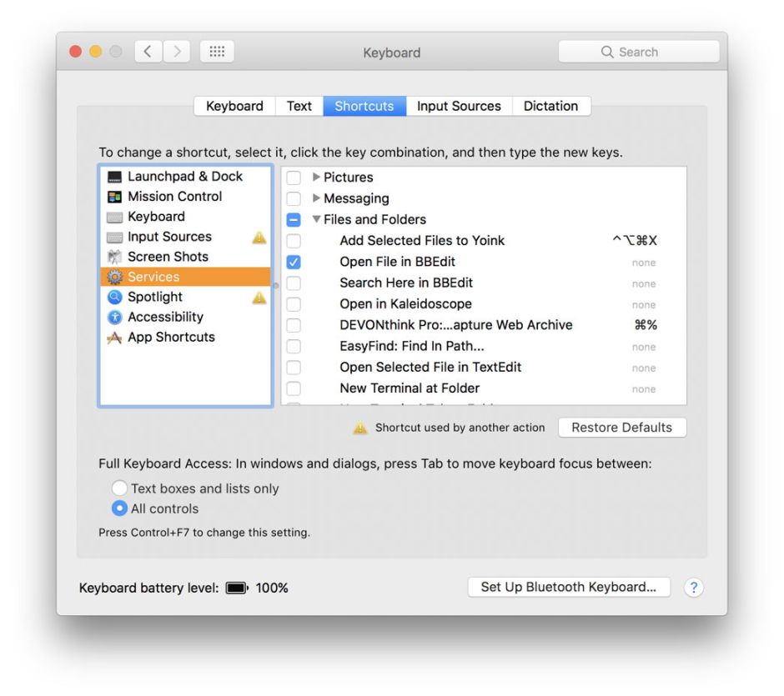
Task: Expand the Pictures section triangle
Action: pos(316,178)
